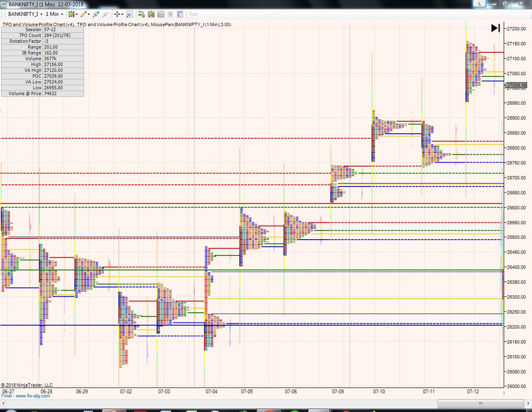532x412 pixels.
Task: Click the current price marker 27008.35
Action: (516, 85)
